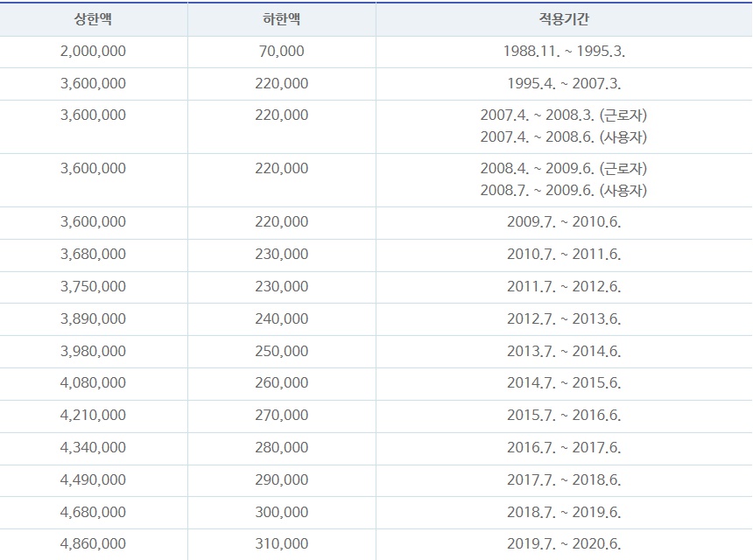
Task: Select 3,600,000 in the 2009.7. ~ 2010.6. row
Action: point(93,221)
